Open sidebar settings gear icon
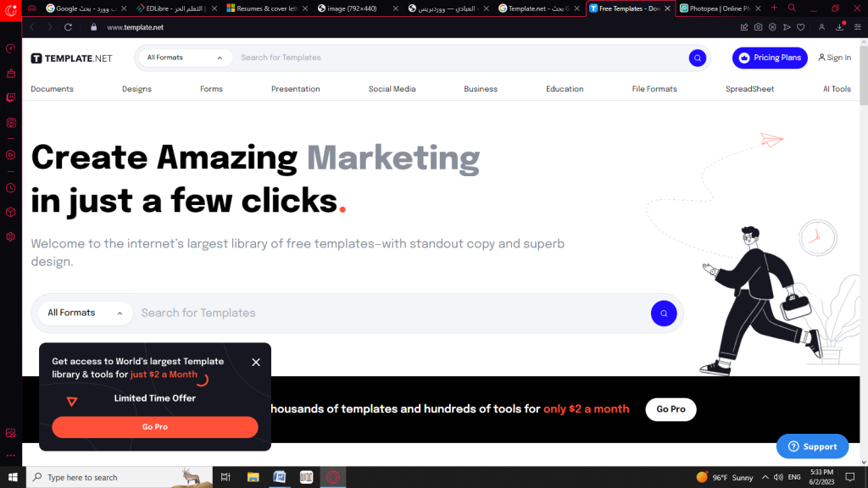Image resolution: width=868 pixels, height=488 pixels. click(x=10, y=237)
